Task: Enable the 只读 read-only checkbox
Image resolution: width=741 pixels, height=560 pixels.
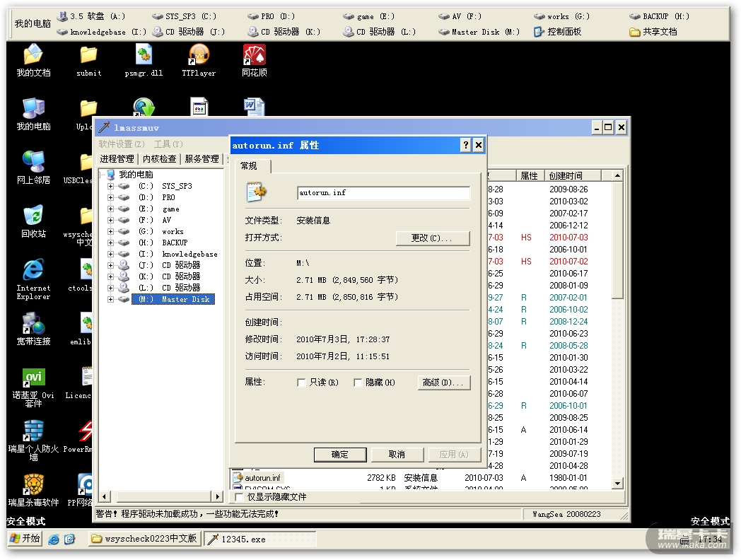Action: coord(302,383)
